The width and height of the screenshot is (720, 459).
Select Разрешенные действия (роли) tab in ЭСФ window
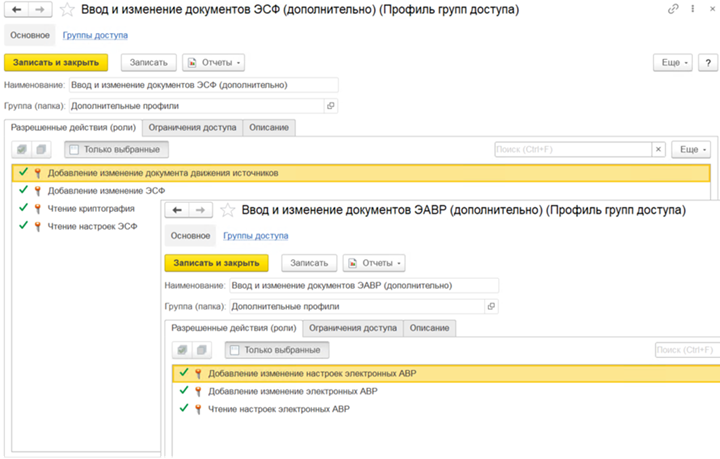(x=73, y=128)
